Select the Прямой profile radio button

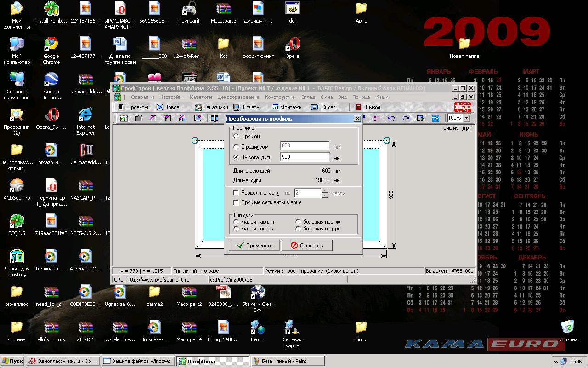click(236, 136)
